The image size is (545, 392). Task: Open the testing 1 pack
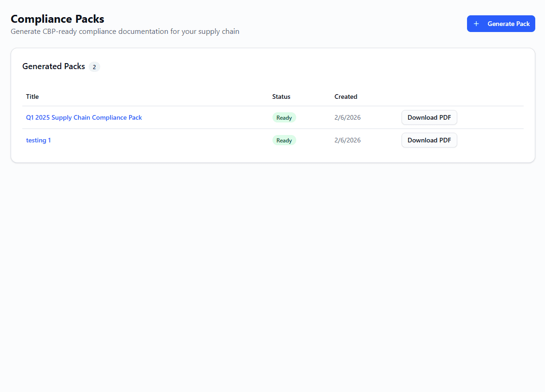[39, 140]
